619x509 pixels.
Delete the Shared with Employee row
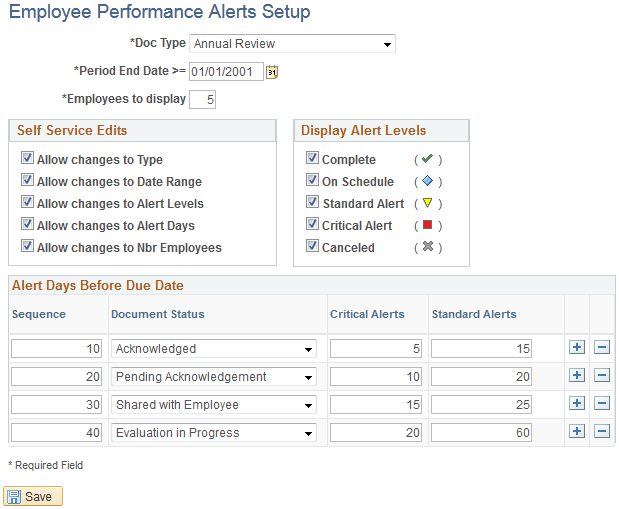[601, 404]
